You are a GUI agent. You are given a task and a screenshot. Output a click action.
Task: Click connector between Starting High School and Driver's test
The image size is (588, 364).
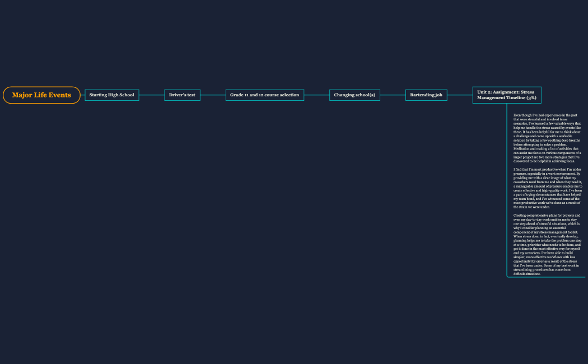point(151,95)
